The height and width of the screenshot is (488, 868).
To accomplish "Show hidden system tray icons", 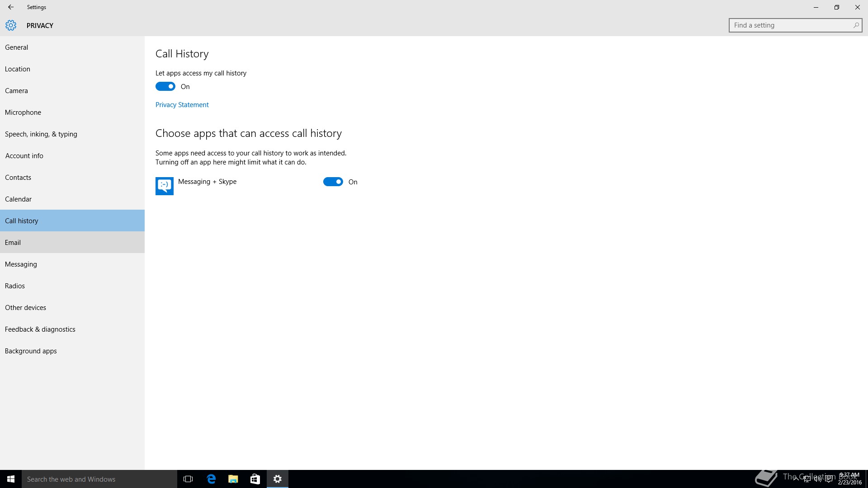I will coord(795,479).
